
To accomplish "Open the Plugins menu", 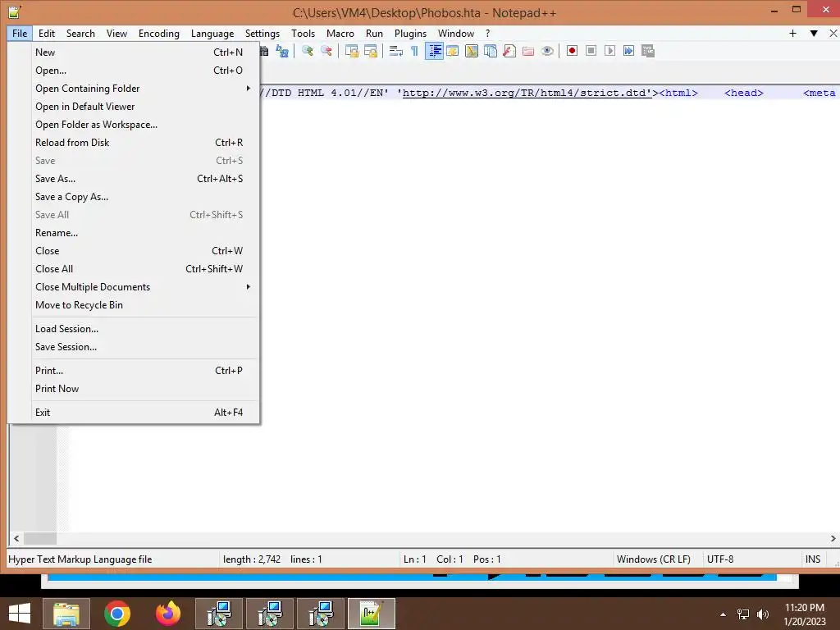I will [410, 33].
